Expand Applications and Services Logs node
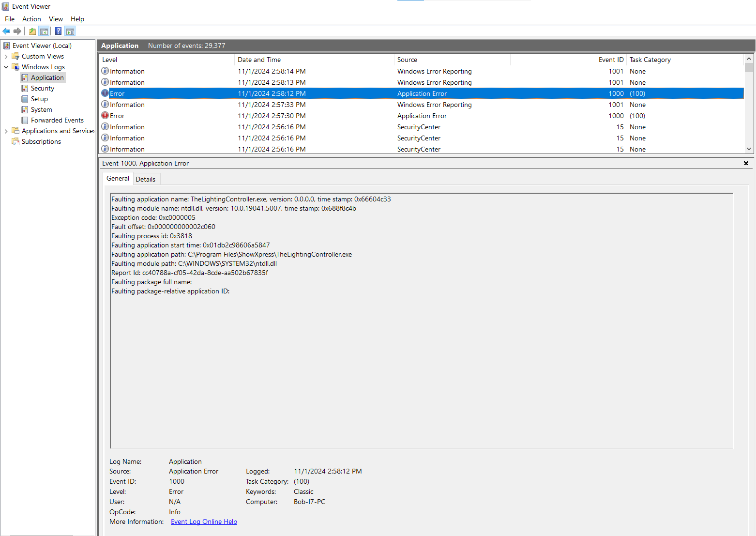This screenshot has height=536, width=756. click(6, 131)
